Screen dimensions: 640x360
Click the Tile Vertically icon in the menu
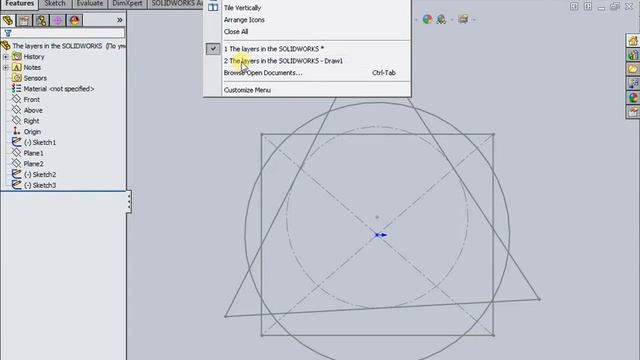click(213, 7)
